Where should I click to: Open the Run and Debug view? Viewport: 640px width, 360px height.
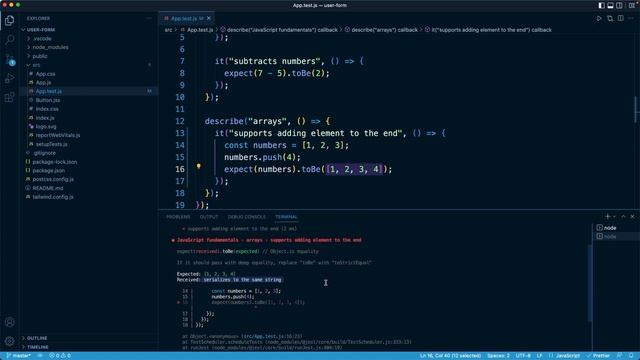(x=9, y=78)
